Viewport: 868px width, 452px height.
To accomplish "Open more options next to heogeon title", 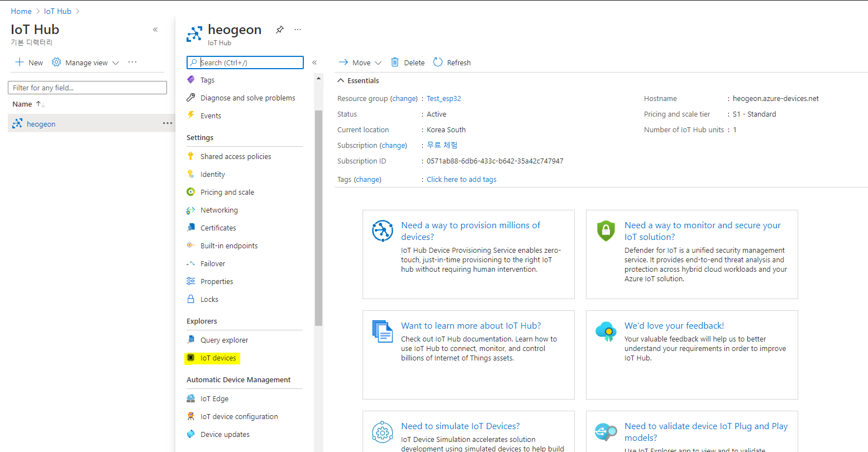I will point(298,30).
